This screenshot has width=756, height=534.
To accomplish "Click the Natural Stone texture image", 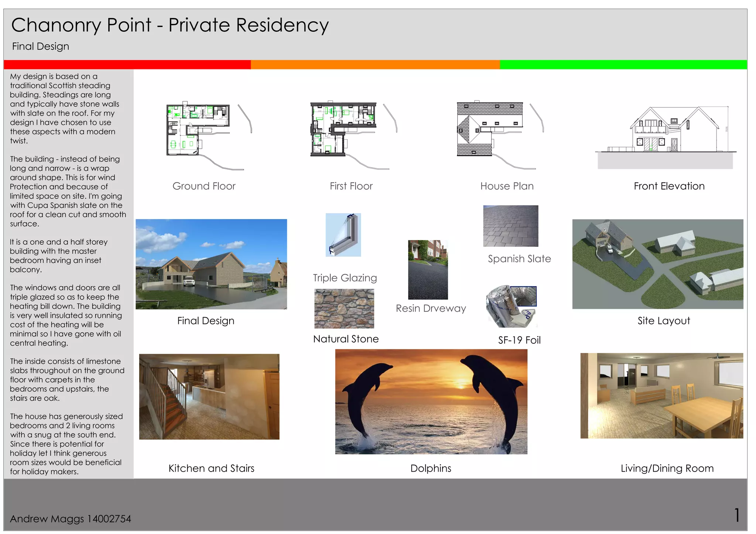I will click(344, 309).
